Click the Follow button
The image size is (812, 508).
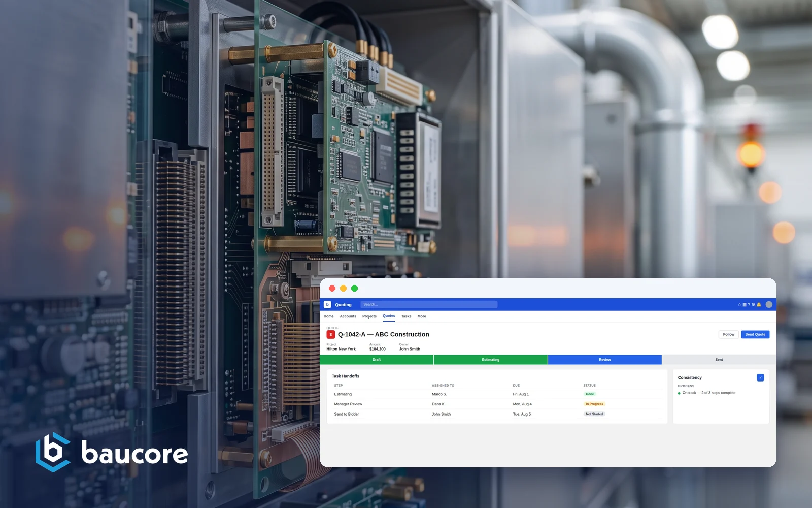point(729,334)
